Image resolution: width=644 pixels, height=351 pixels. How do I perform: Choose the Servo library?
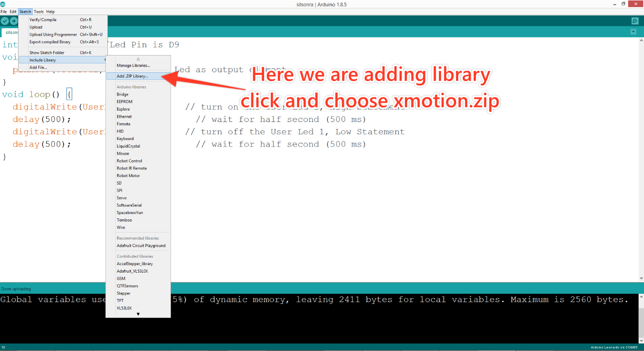pos(121,198)
